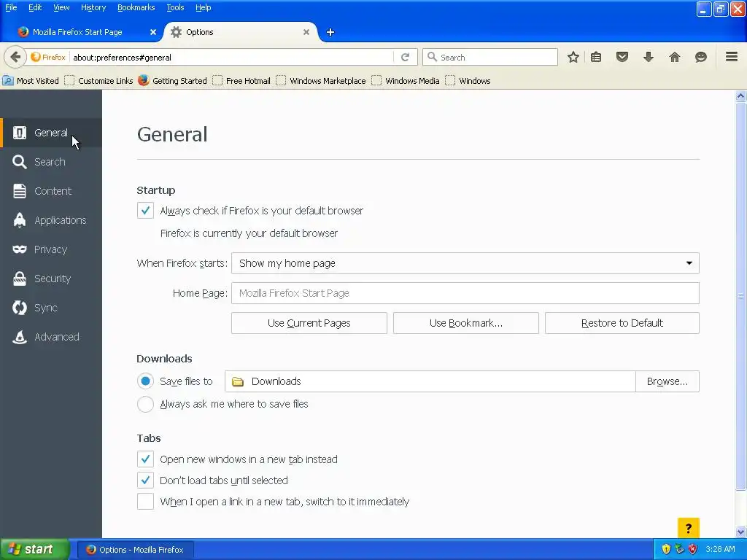Click the network connection tray icon
This screenshot has height=560, width=747.
coord(679,549)
